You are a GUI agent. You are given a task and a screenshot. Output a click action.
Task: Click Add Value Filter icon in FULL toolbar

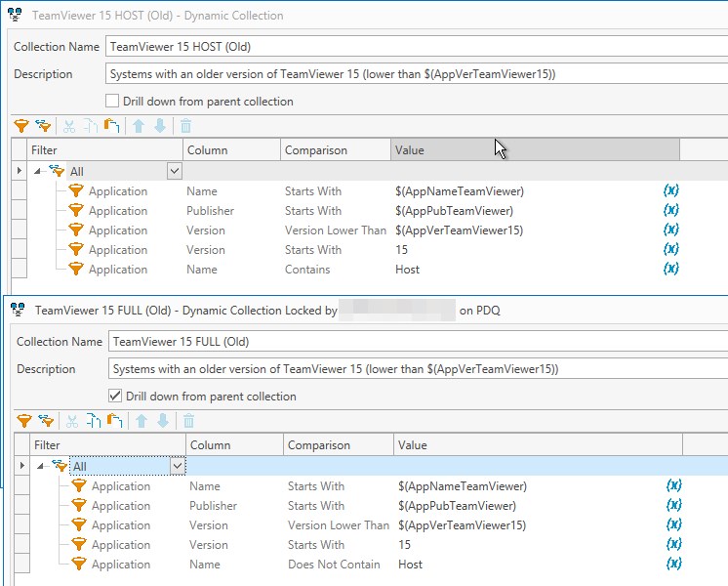pyautogui.click(x=24, y=421)
